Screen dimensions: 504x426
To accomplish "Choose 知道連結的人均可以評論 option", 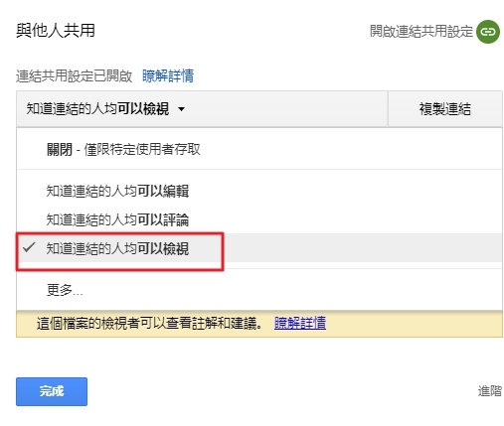I will tap(259, 219).
